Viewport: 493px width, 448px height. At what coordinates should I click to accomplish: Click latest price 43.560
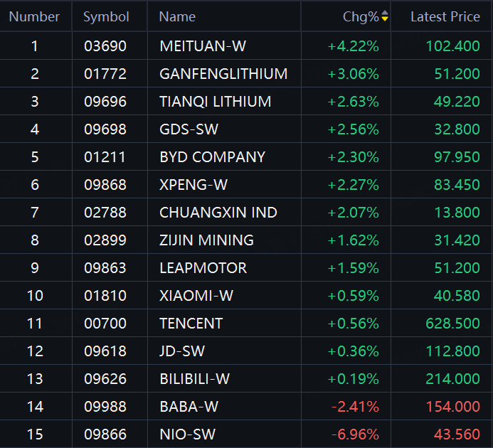click(457, 434)
